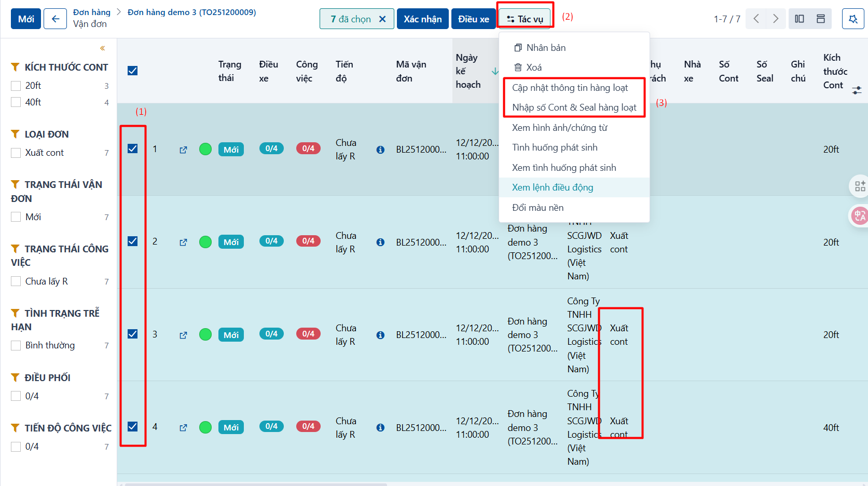Choose Xem lệnh điều động
The width and height of the screenshot is (868, 486).
click(x=574, y=187)
